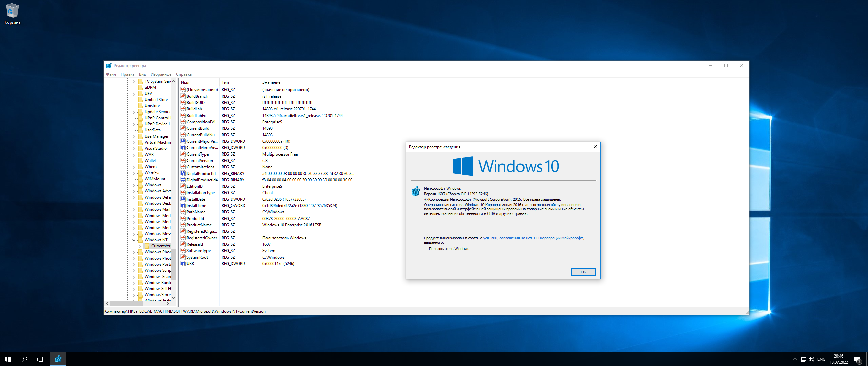Select the WIMMount tree item
This screenshot has width=868, height=366.
click(x=155, y=179)
